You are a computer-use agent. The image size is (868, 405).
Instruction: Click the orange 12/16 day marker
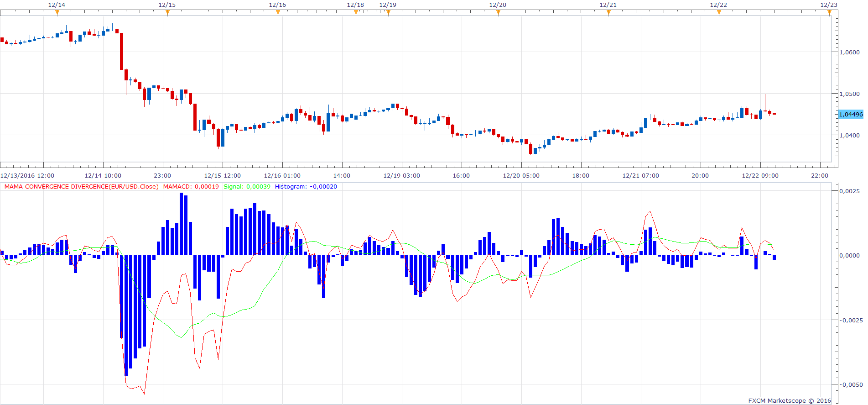click(x=278, y=12)
